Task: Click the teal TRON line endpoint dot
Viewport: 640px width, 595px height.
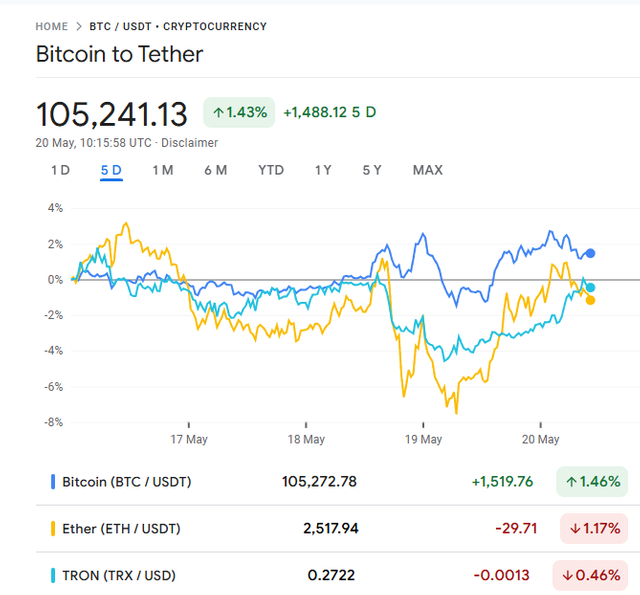Action: tap(591, 287)
